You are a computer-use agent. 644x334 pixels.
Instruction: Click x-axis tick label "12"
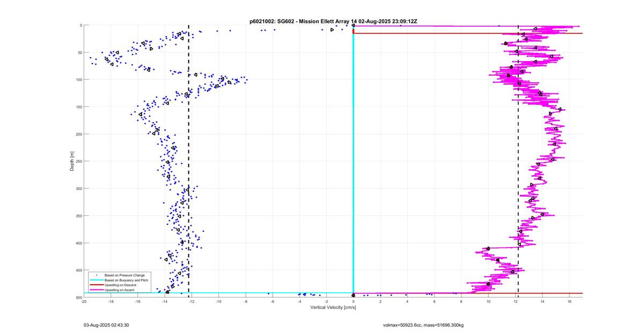[x=516, y=301]
